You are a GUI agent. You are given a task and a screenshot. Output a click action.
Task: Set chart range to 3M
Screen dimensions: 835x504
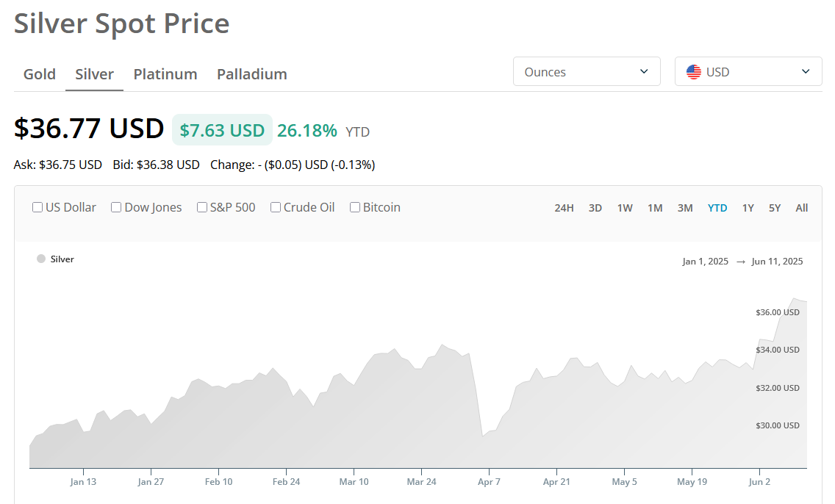pos(685,208)
